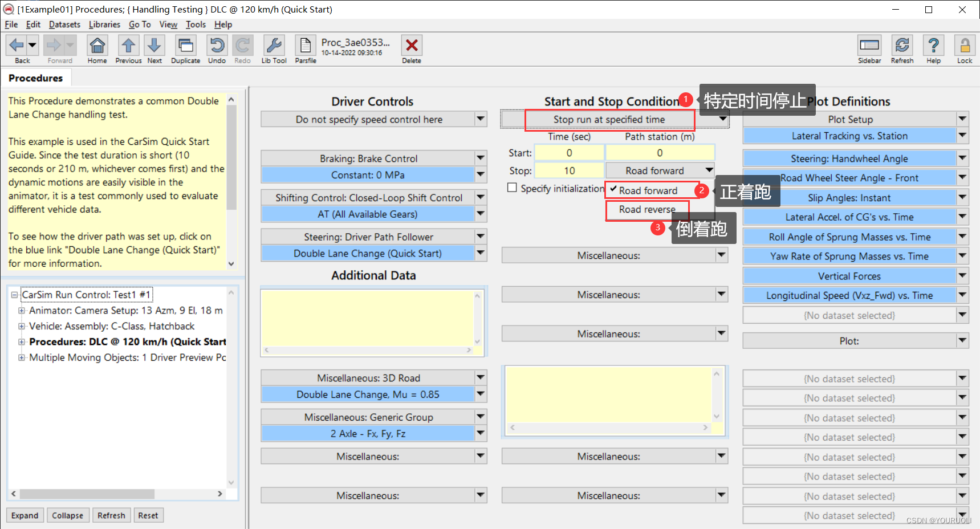Toggle the Sidebar icon
This screenshot has width=980, height=529.
point(869,45)
